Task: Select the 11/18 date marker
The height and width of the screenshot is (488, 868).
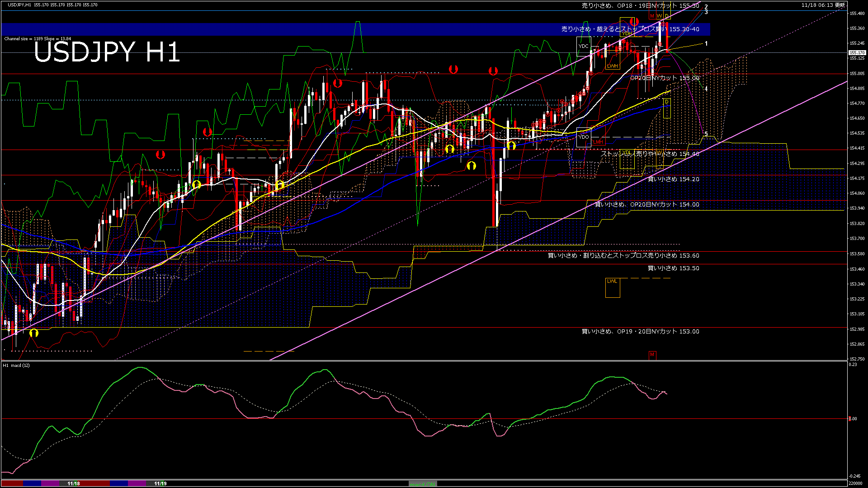Action: pyautogui.click(x=73, y=483)
